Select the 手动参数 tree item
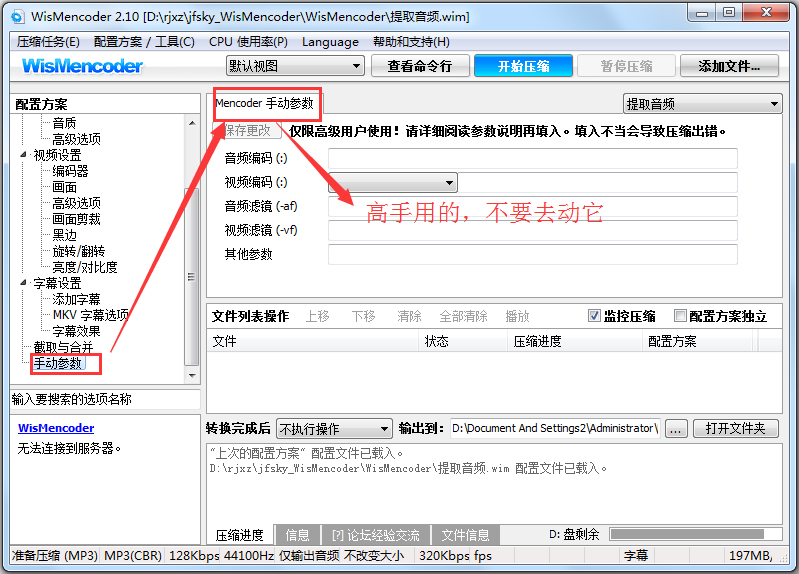This screenshot has height=574, width=799. click(58, 363)
